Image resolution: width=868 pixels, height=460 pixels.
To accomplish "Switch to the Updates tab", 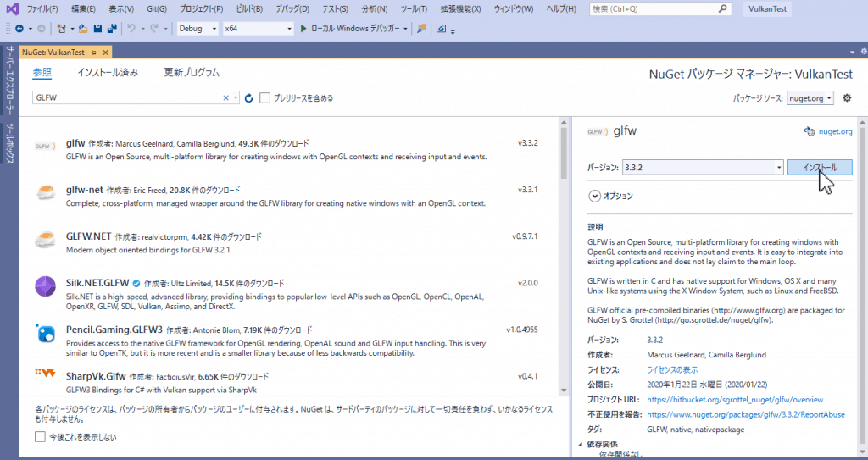I will pyautogui.click(x=192, y=73).
